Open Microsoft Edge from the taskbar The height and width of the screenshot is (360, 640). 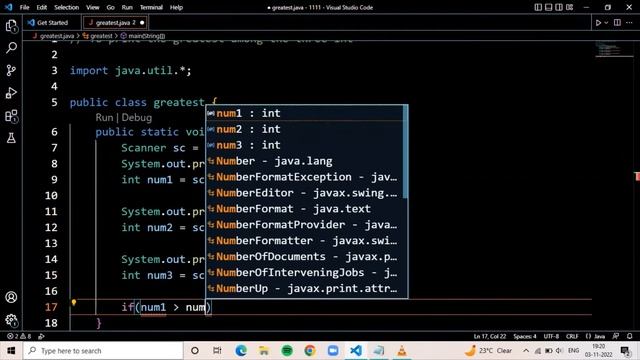(241, 351)
